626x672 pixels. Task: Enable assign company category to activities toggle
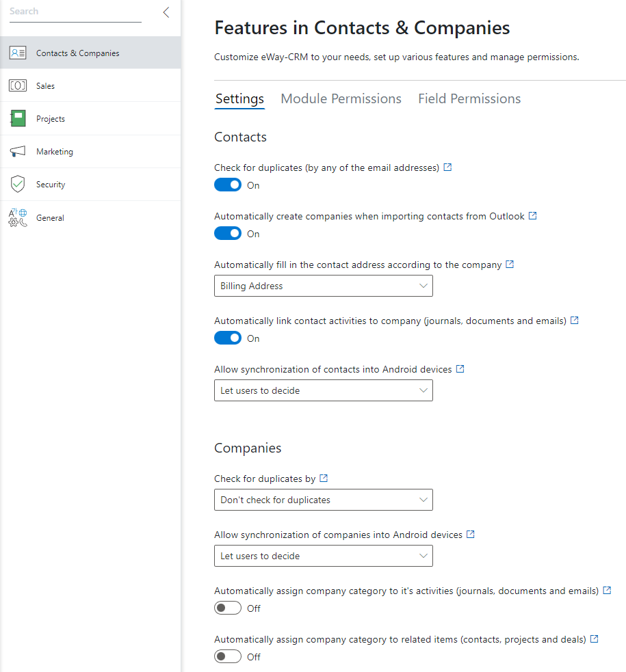tap(228, 608)
